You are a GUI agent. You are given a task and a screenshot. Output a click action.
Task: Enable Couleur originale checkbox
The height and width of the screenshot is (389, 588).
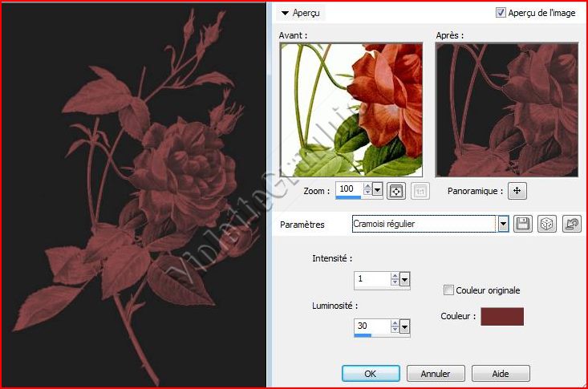click(x=449, y=290)
